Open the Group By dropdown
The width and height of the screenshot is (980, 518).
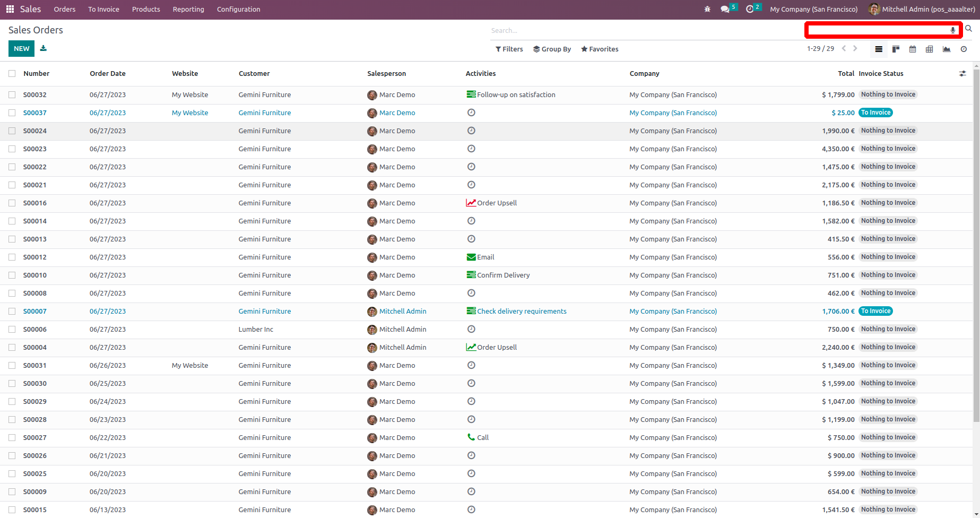[x=552, y=49]
